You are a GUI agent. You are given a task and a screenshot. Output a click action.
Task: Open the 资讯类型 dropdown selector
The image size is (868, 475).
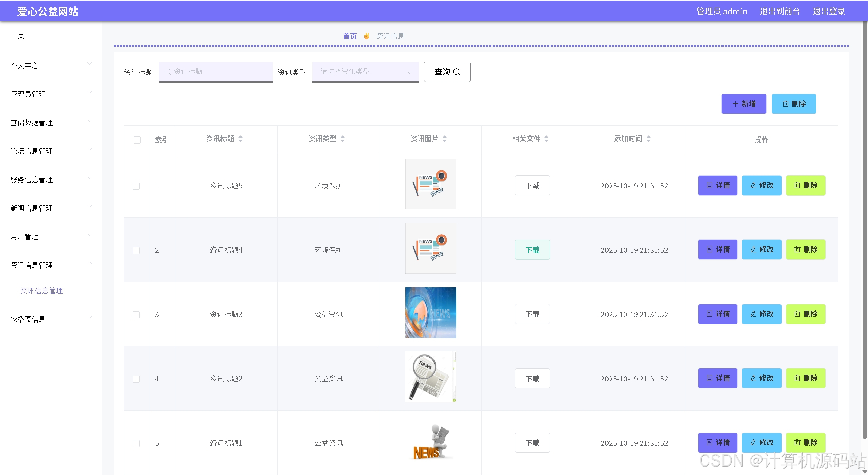[x=365, y=72]
